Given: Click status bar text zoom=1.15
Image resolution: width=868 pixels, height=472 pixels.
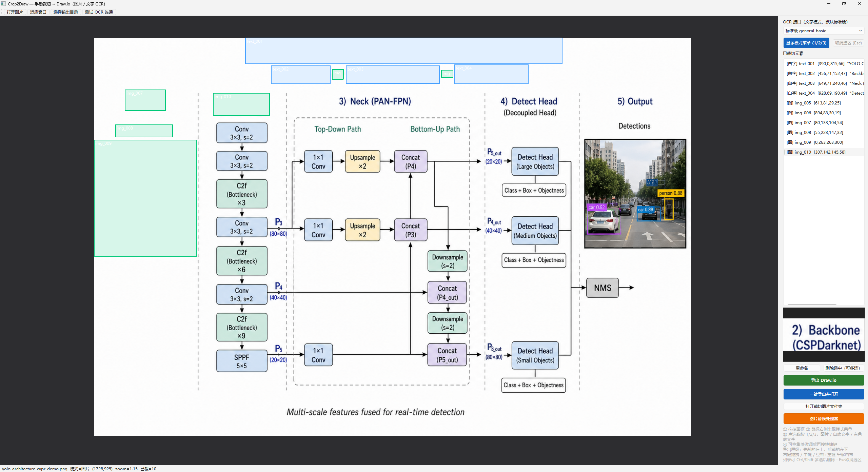Looking at the screenshot, I should pos(126,469).
